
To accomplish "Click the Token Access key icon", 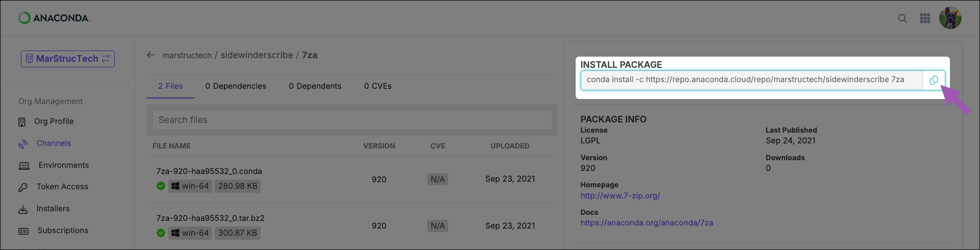I will click(23, 187).
